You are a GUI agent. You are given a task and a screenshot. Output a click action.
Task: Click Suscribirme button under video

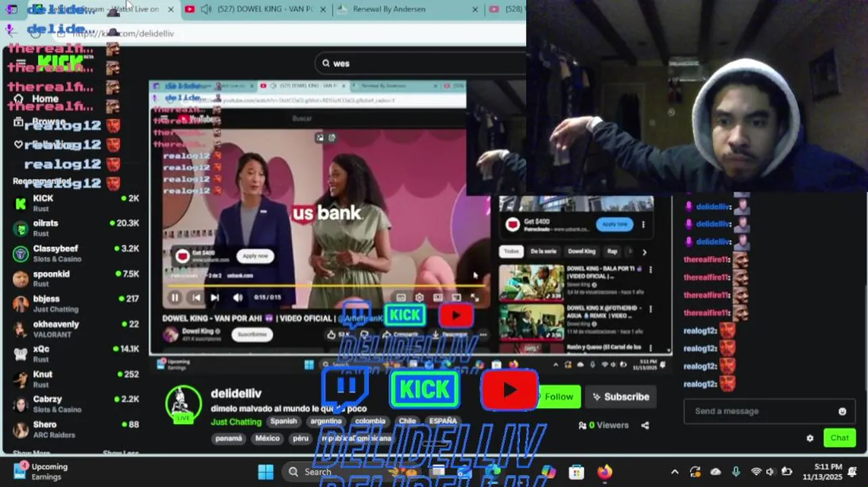pyautogui.click(x=252, y=334)
